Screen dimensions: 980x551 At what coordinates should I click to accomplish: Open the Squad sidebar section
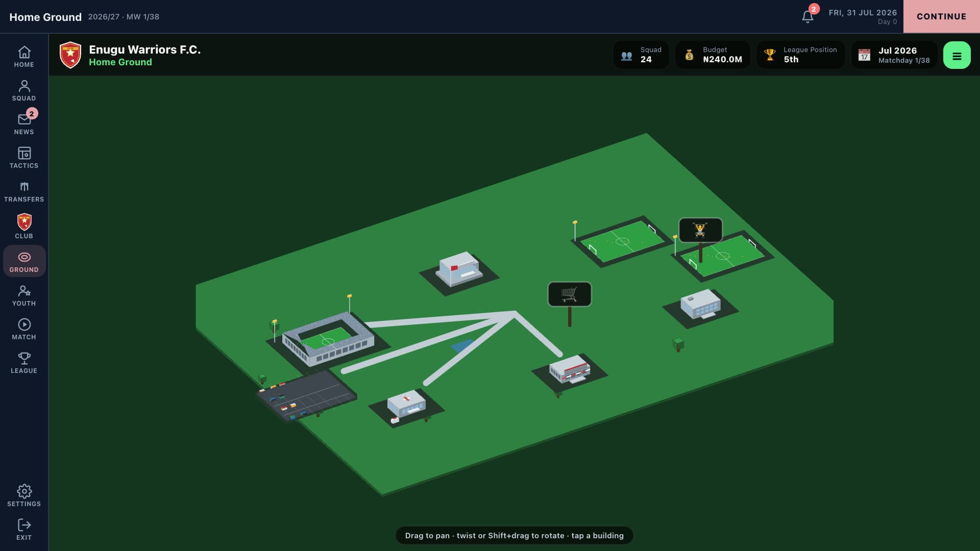pos(24,91)
